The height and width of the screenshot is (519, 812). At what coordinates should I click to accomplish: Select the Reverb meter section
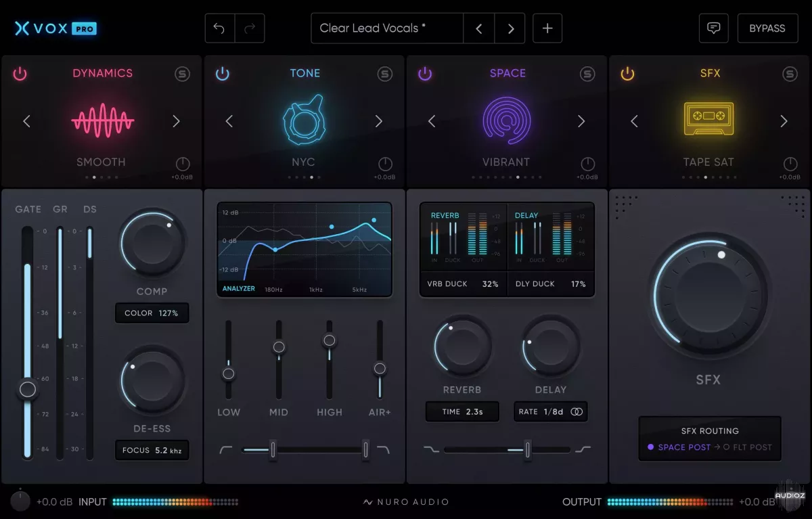point(463,237)
